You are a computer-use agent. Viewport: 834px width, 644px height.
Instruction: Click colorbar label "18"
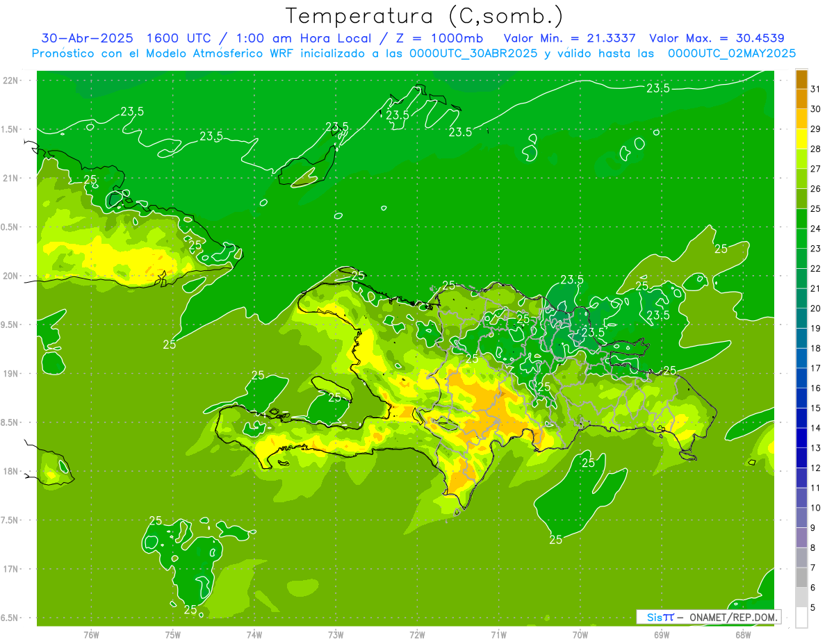tap(816, 349)
